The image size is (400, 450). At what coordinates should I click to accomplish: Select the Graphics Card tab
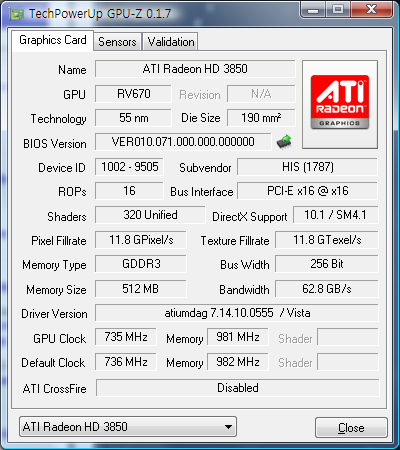(53, 40)
